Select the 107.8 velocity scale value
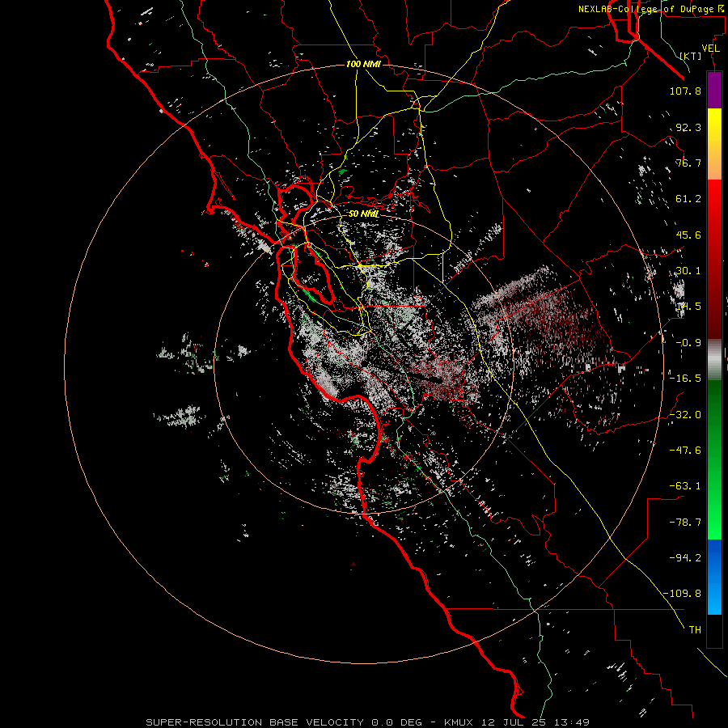Screen dimensions: 728x728 tap(685, 91)
